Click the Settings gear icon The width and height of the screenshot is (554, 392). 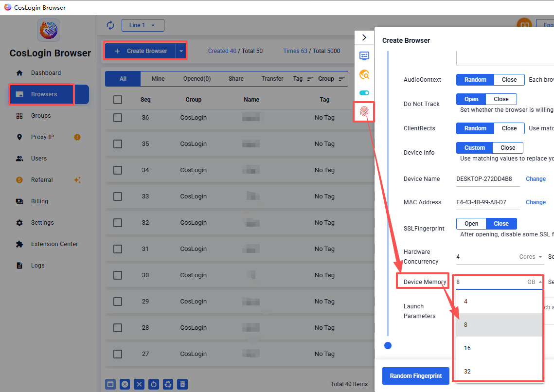pyautogui.click(x=19, y=223)
